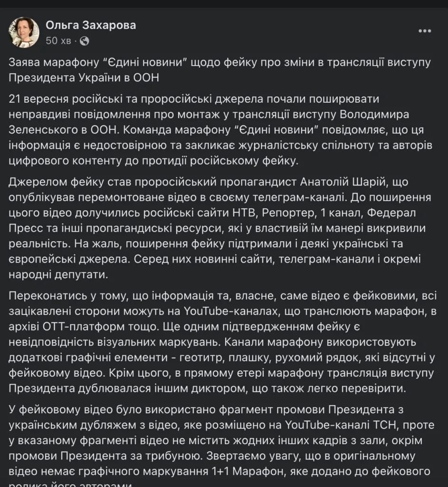Click the words народні депутати

coord(58,274)
